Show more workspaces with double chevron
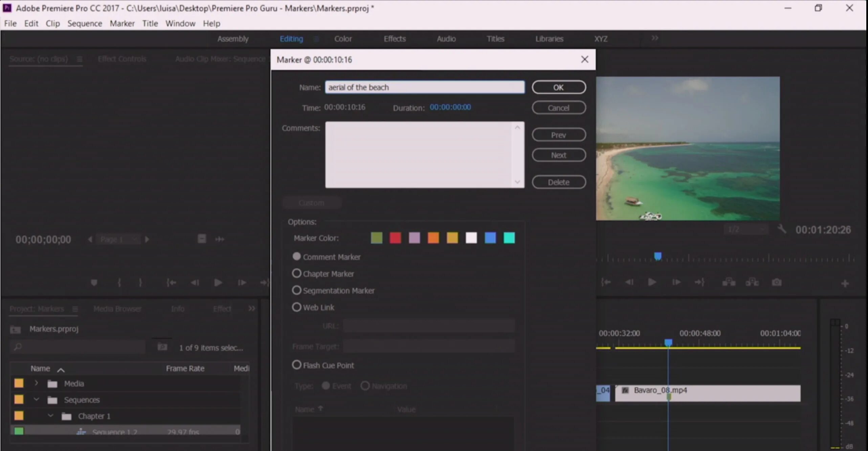 click(x=655, y=38)
